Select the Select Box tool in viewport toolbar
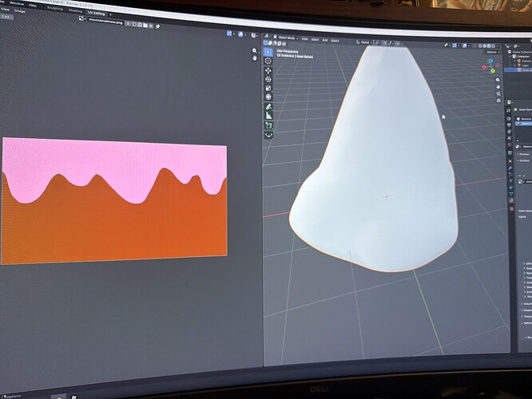 coord(268,52)
